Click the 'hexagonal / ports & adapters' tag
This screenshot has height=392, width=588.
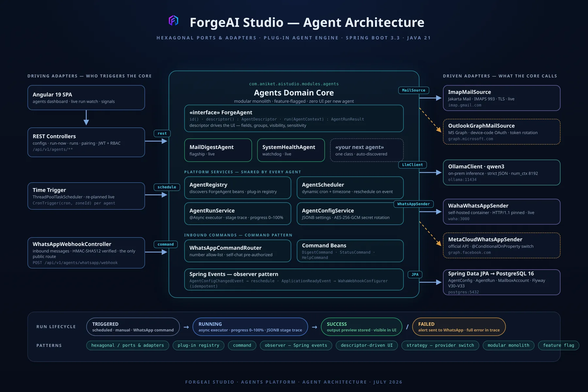(x=128, y=345)
